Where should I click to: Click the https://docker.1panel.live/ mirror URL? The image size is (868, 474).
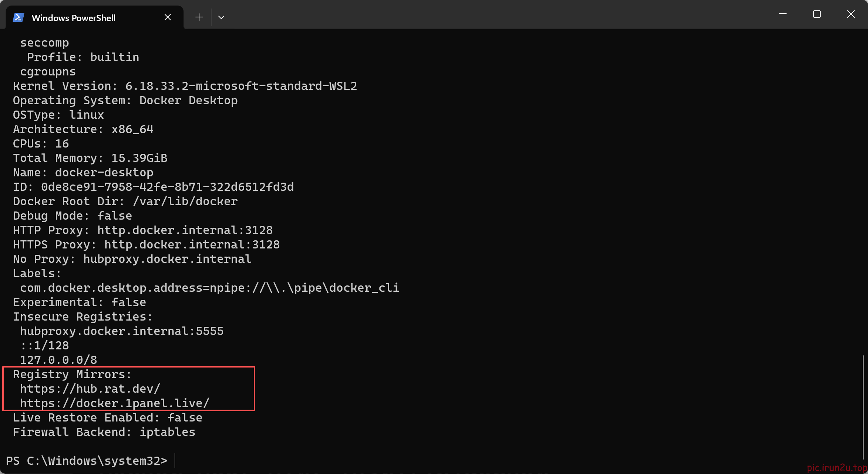115,403
